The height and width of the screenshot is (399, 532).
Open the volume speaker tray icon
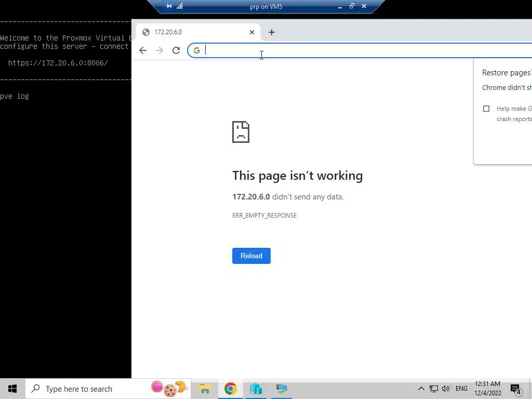446,389
